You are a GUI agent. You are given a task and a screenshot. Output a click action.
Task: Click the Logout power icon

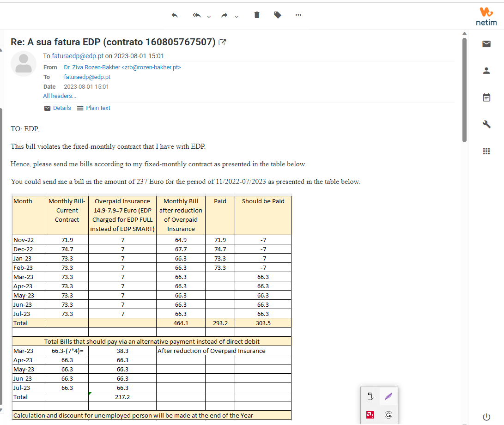[486, 417]
